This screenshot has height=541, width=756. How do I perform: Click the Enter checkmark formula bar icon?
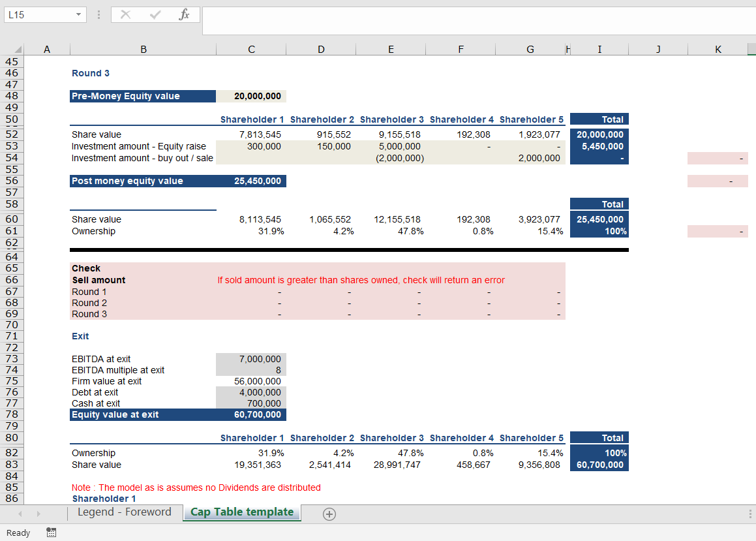(155, 14)
